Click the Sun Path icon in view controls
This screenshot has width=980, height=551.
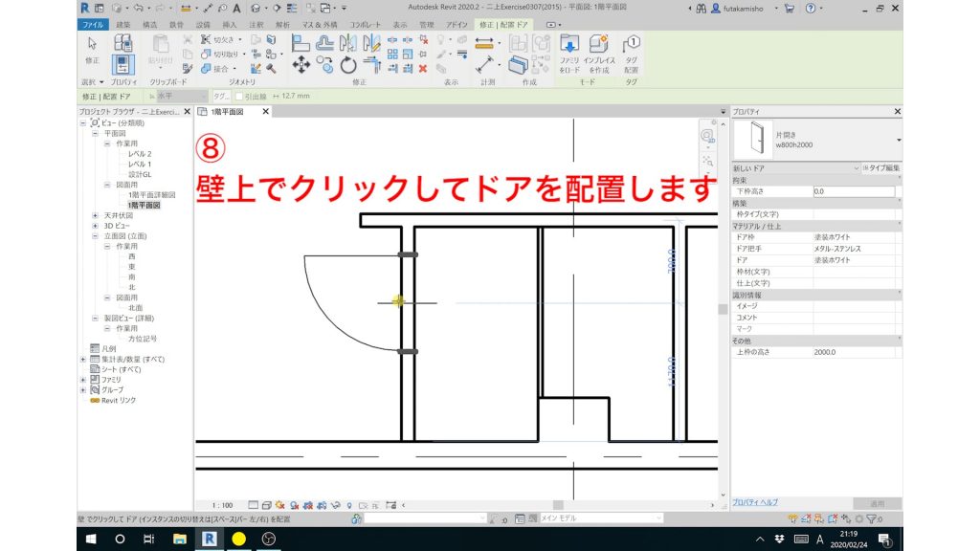click(279, 504)
